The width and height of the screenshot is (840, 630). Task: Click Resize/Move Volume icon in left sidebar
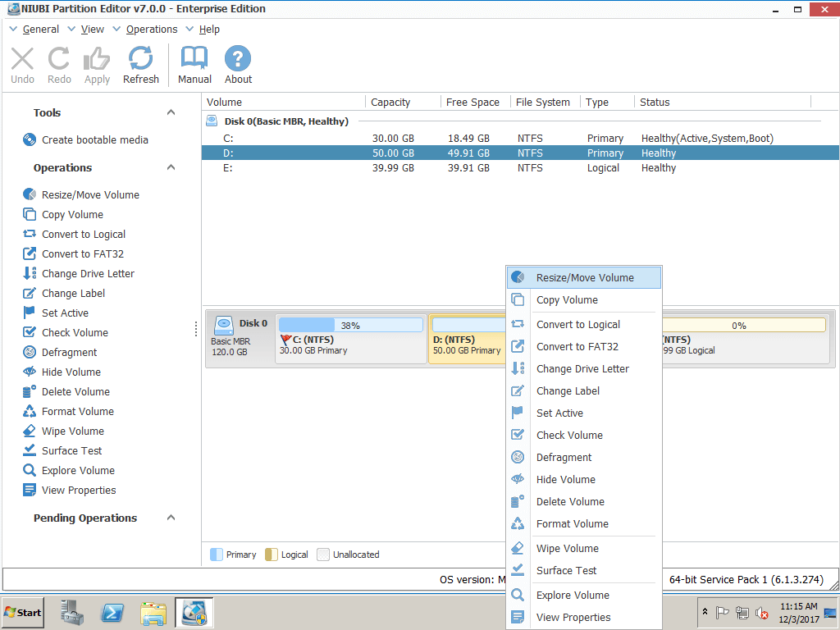click(x=30, y=194)
